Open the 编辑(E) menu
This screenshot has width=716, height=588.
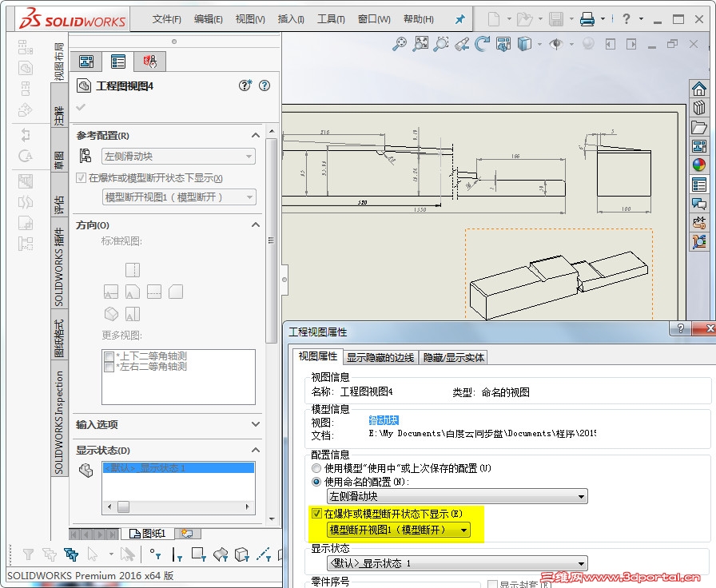pos(209,19)
